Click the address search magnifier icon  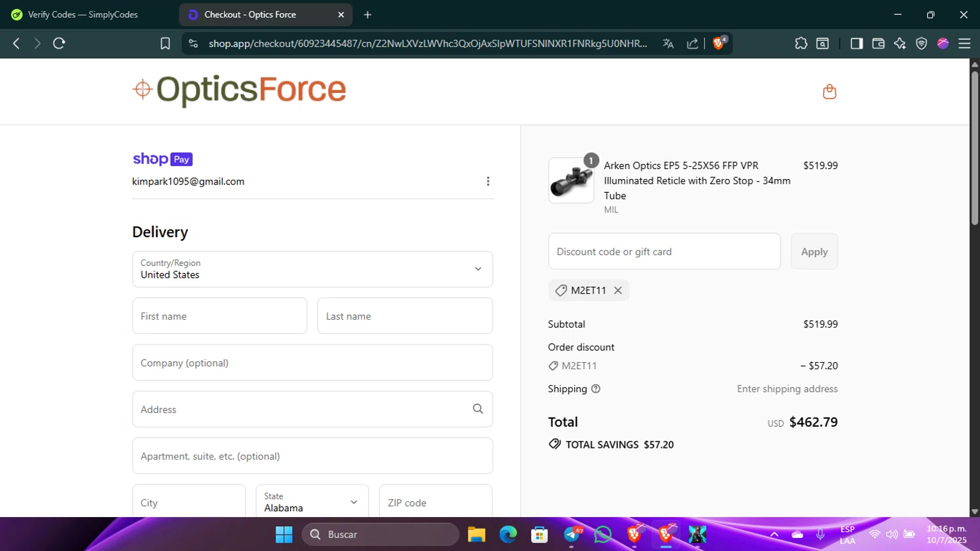pyautogui.click(x=478, y=409)
